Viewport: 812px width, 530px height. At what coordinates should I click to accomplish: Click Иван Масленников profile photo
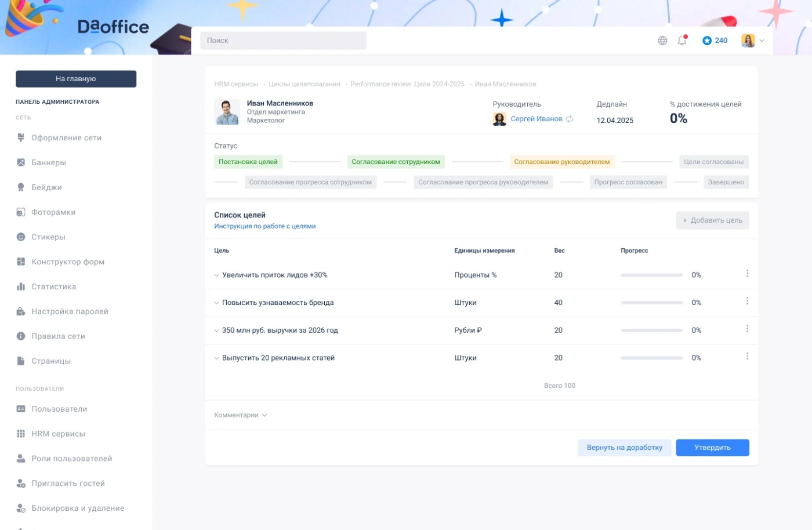pos(227,111)
